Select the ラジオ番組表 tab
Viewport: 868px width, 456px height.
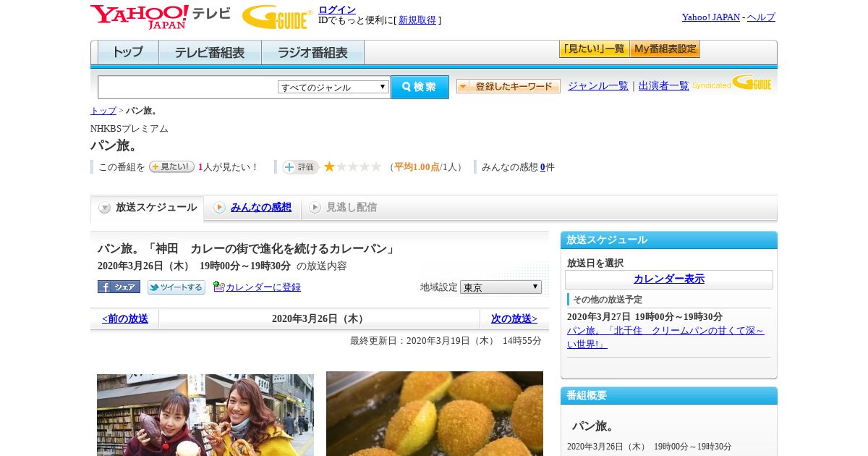tap(312, 52)
